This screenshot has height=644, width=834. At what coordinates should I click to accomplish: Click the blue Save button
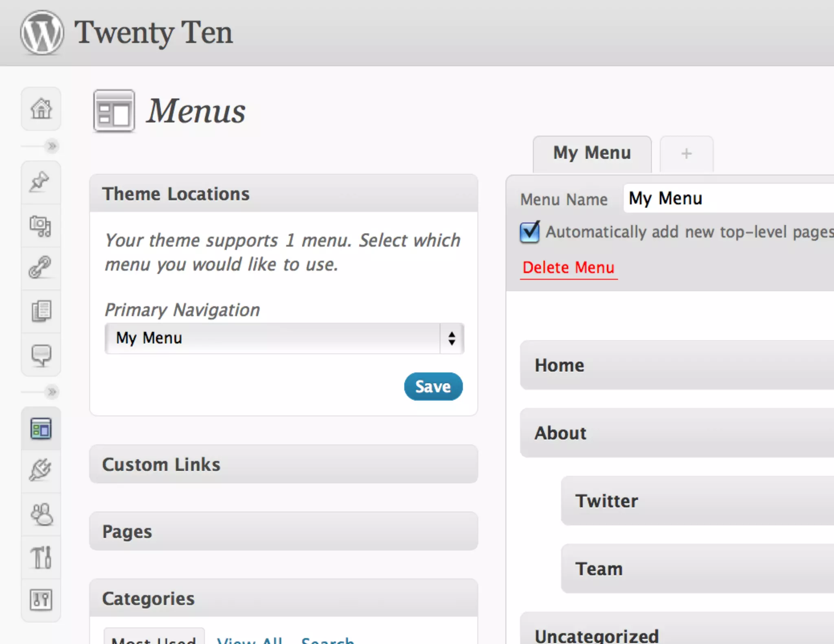click(433, 386)
